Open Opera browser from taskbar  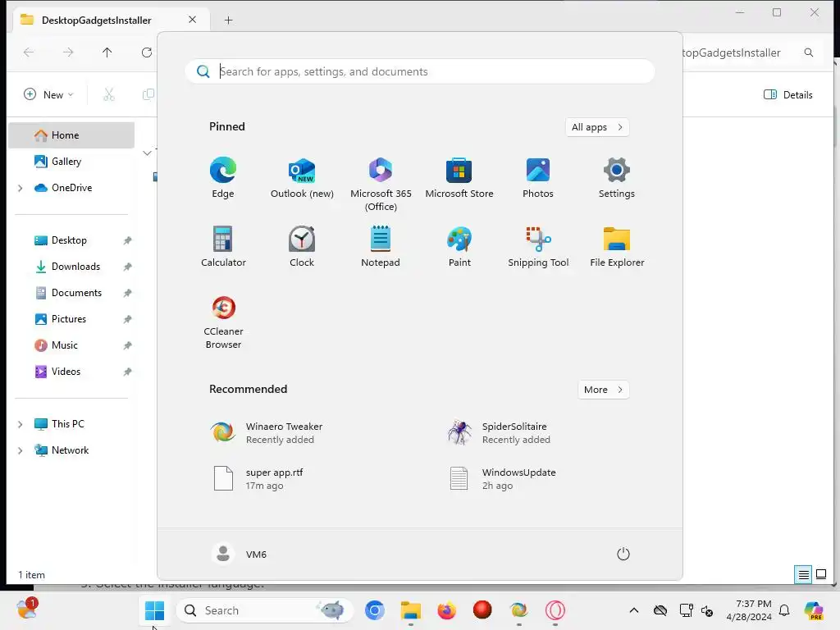(555, 610)
